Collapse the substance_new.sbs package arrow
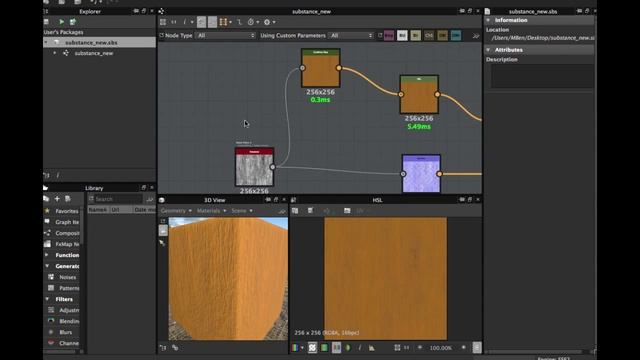This screenshot has width=640, height=360. point(46,42)
